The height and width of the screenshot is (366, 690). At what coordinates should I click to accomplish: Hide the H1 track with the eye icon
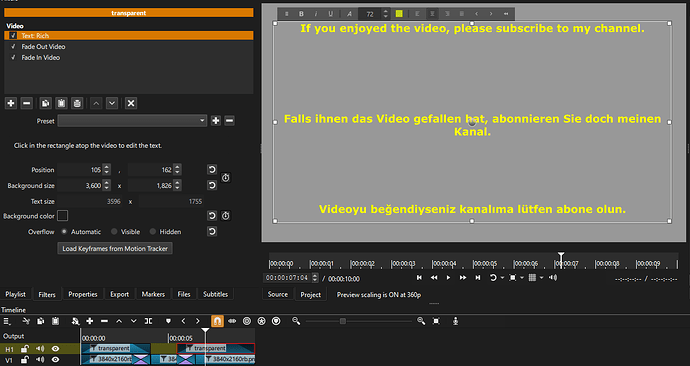[55, 349]
